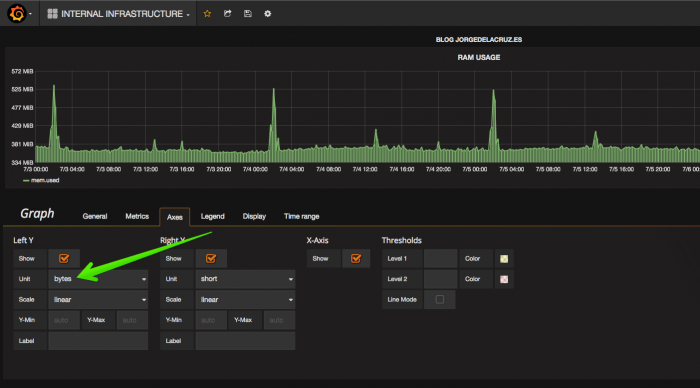
Task: Click the Left Y Label input field
Action: pyautogui.click(x=98, y=341)
